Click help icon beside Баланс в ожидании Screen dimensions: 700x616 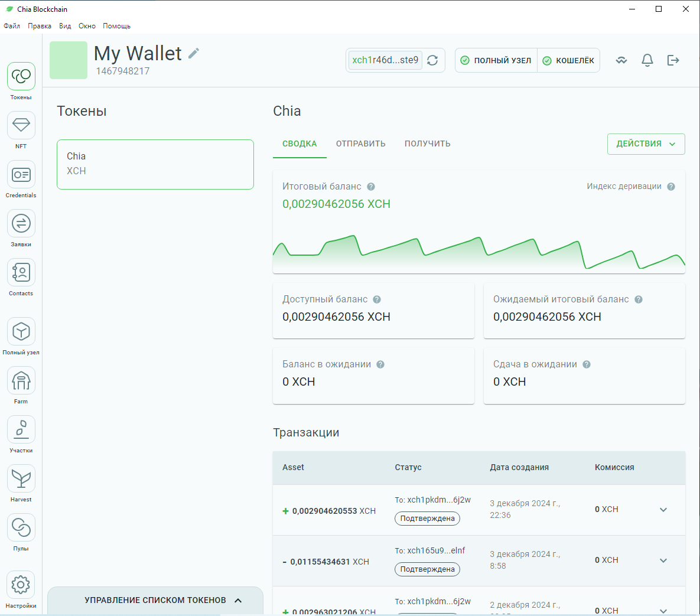click(380, 364)
